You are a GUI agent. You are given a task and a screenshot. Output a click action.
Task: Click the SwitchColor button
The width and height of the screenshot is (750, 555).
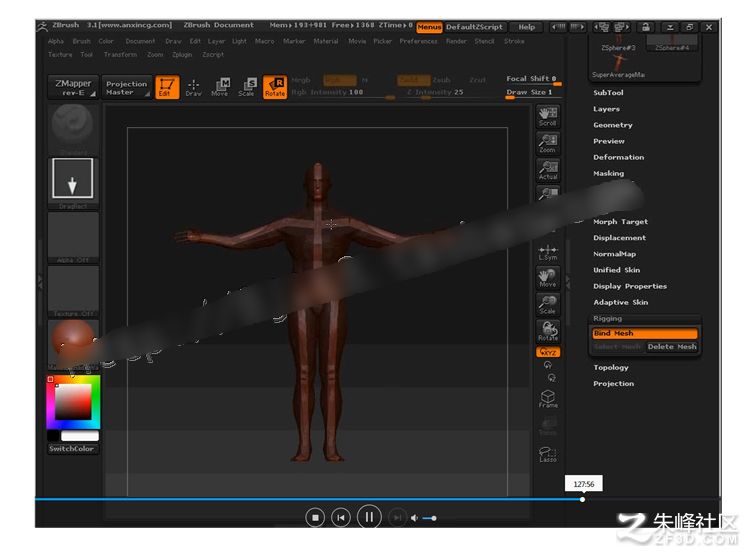pos(71,449)
